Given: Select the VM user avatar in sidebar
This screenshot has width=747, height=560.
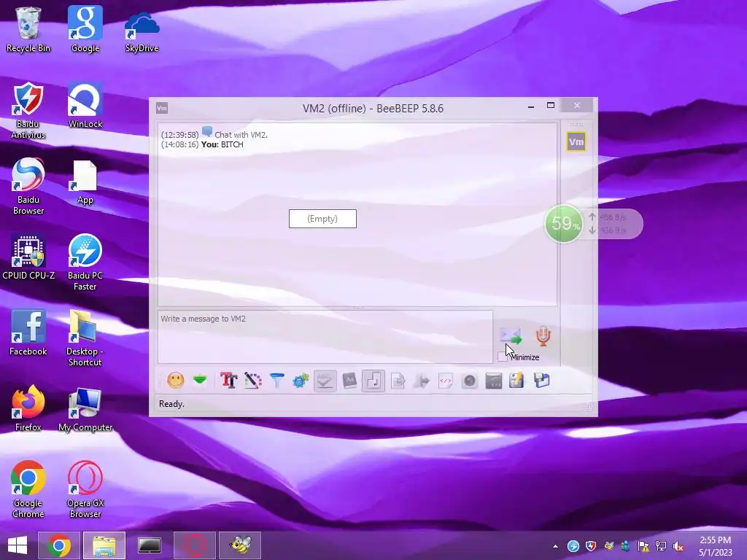Looking at the screenshot, I should tap(576, 141).
